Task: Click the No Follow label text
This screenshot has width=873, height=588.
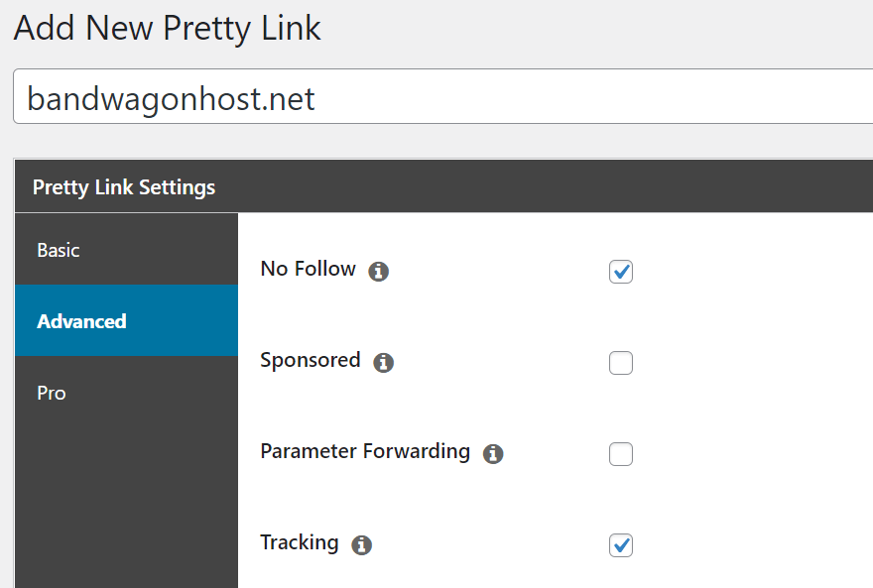Action: [308, 269]
